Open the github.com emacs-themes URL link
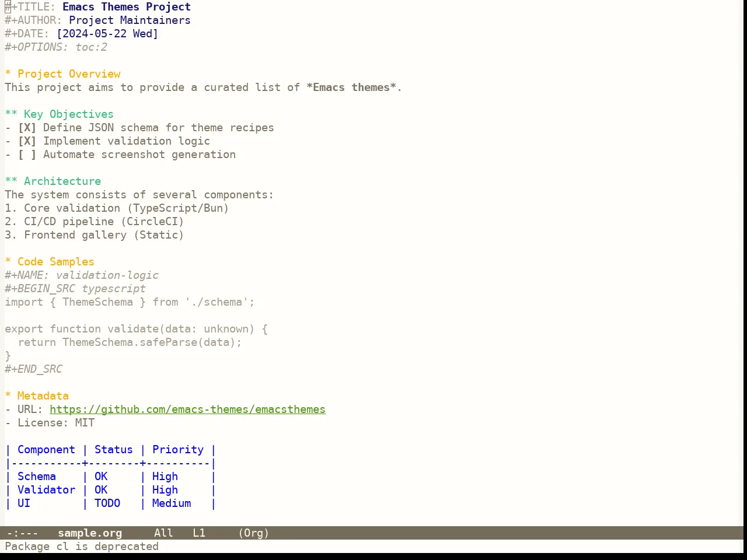Image resolution: width=747 pixels, height=560 pixels. [x=187, y=409]
